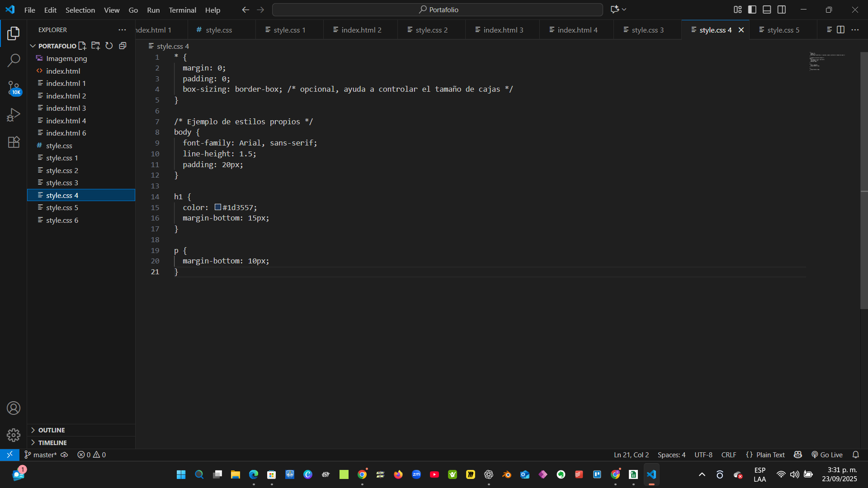The image size is (868, 488).
Task: Open the Run and Debug view
Action: [14, 115]
